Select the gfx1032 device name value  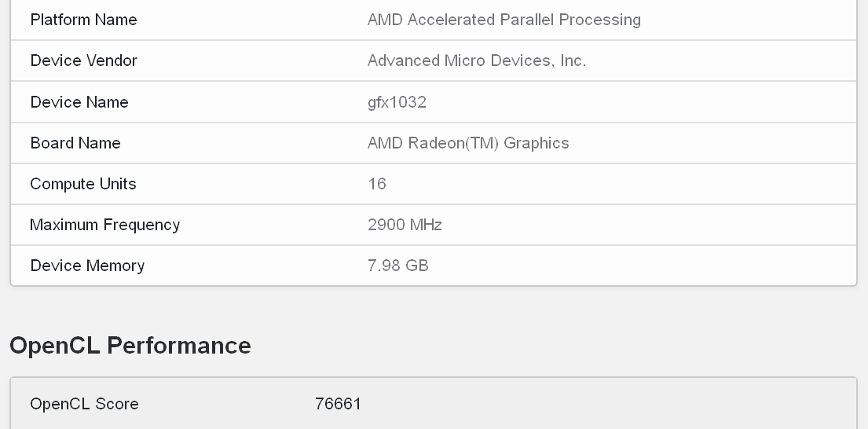397,102
